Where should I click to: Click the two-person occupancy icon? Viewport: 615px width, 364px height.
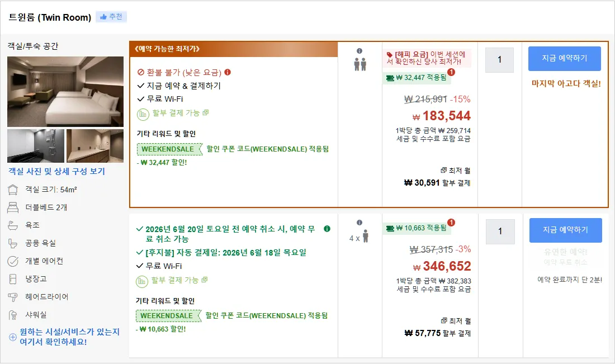(x=360, y=64)
